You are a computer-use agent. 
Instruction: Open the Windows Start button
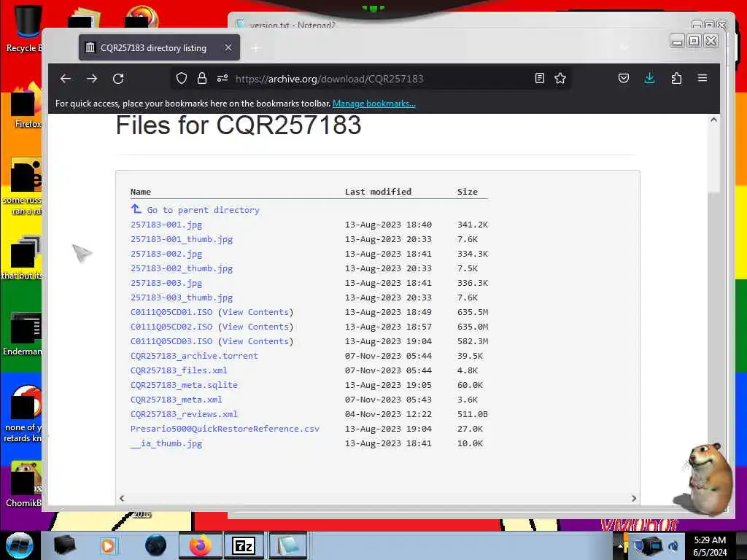(x=20, y=545)
